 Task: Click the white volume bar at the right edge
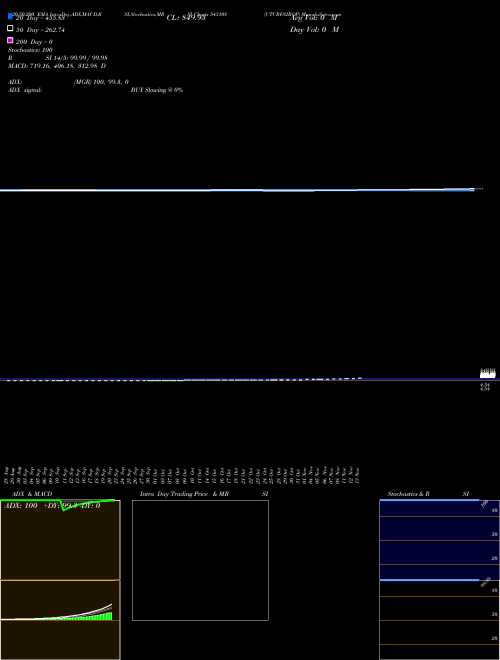coord(488,373)
